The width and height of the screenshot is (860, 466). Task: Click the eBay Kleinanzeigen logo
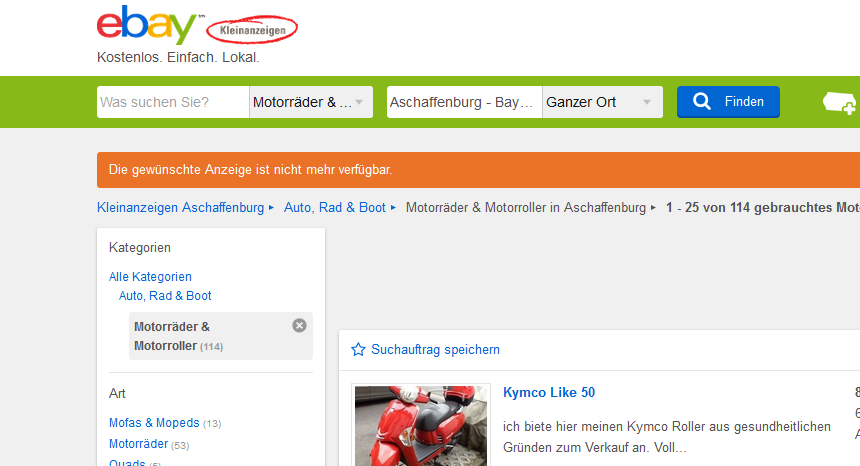(196, 27)
